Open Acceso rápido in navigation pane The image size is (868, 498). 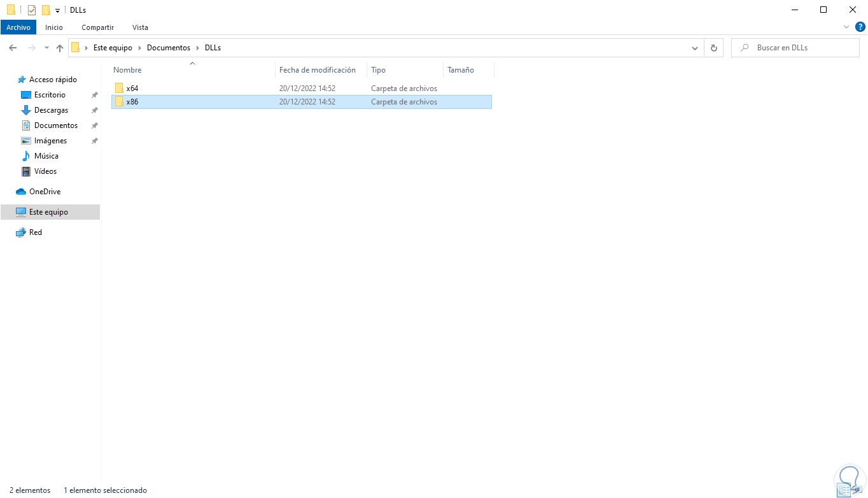(53, 80)
